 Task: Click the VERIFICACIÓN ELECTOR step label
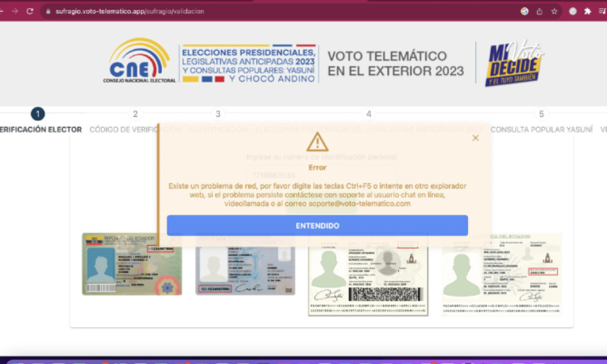tap(40, 129)
